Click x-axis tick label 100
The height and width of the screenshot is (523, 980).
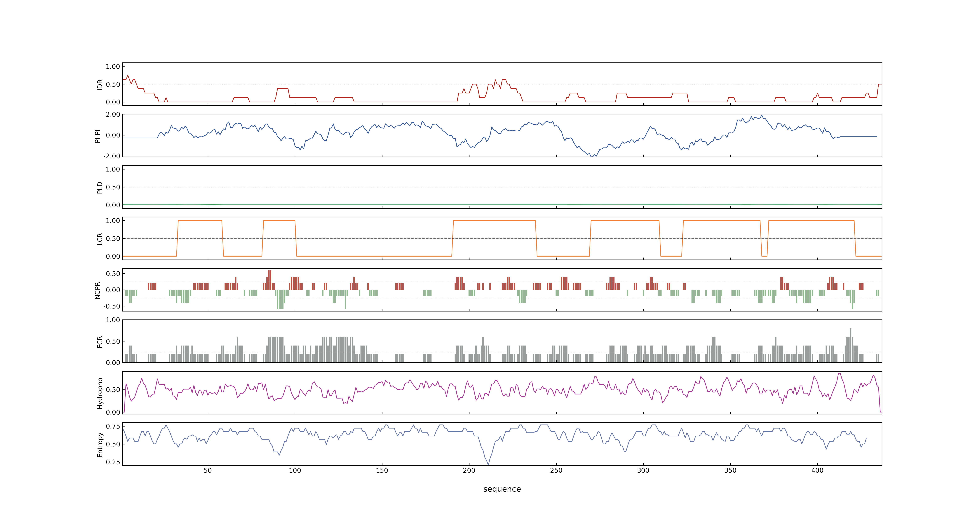295,470
